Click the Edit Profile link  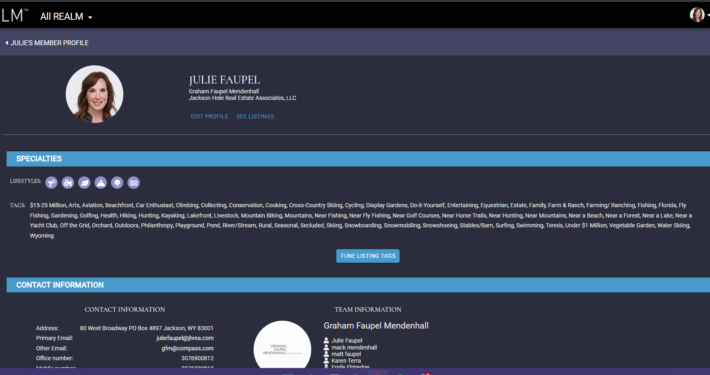[209, 116]
